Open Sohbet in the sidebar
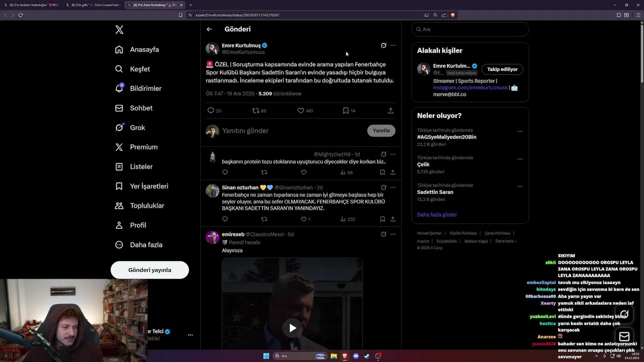Image resolution: width=644 pixels, height=362 pixels. click(x=133, y=108)
